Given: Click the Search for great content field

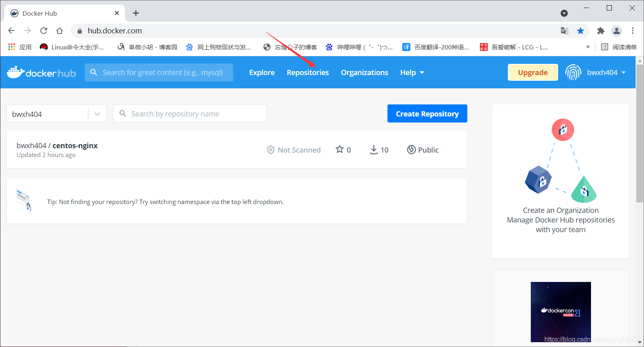Looking at the screenshot, I should point(159,72).
